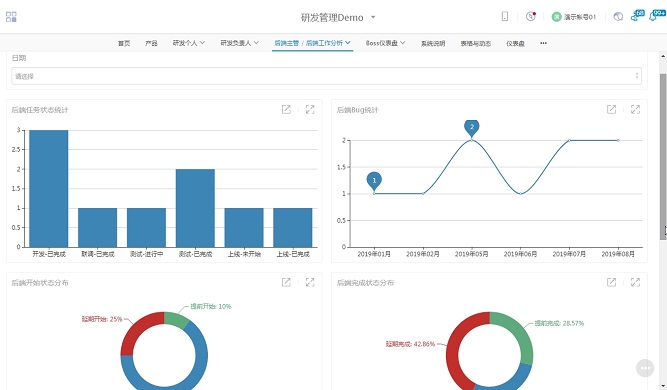The height and width of the screenshot is (390, 667).
Task: Click share icon on 后端开始状态分布 panel
Action: point(286,282)
